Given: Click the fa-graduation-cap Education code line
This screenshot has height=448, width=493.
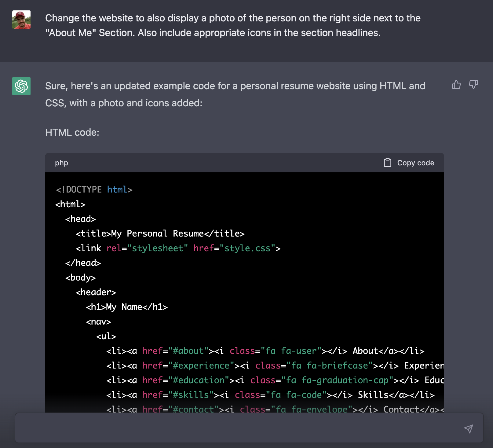Looking at the screenshot, I should point(275,380).
